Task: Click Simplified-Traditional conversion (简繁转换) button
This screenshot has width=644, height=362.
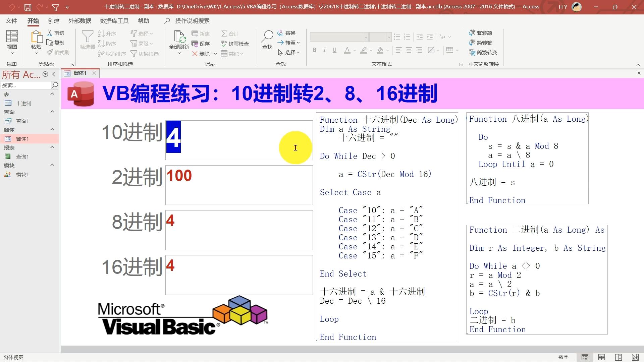Action: 483,52
